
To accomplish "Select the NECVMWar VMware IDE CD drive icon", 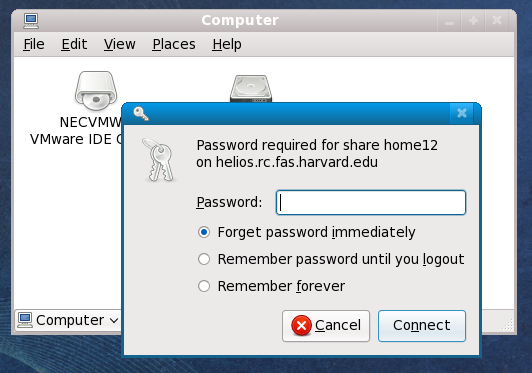I will click(x=96, y=91).
